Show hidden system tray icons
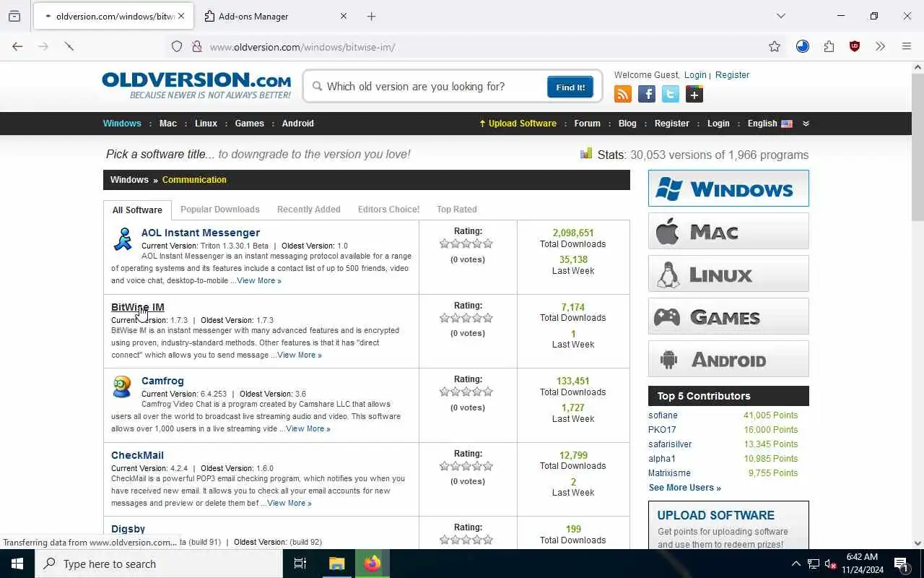The image size is (924, 578). 796,564
